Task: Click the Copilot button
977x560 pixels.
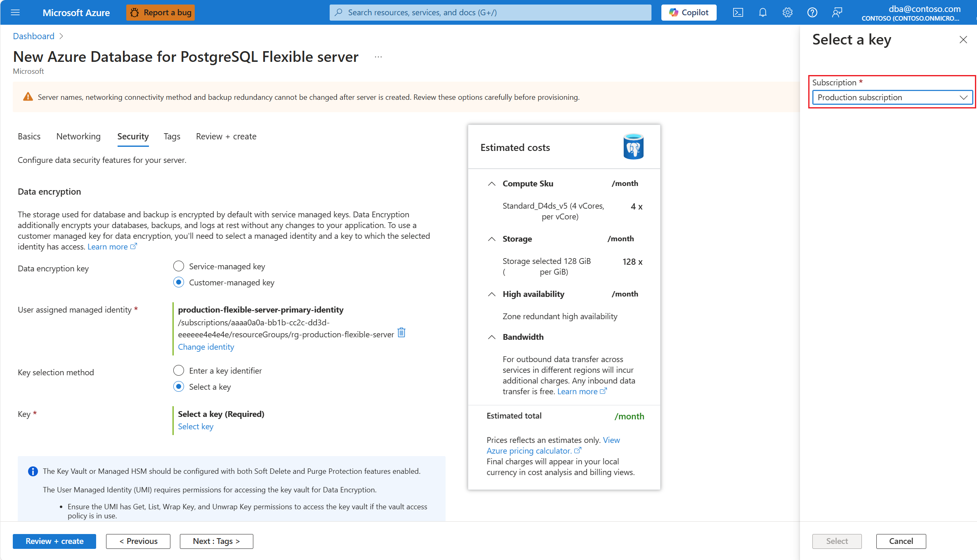Action: pos(689,12)
